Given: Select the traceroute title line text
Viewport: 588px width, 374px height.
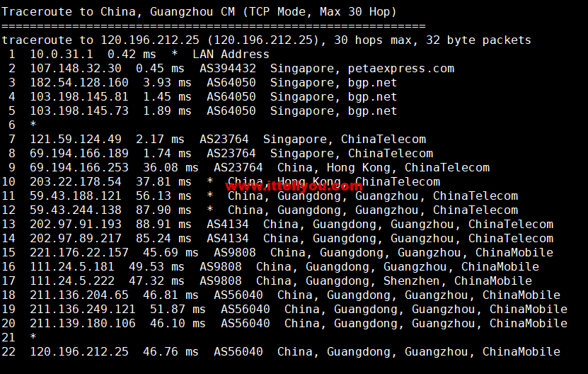Looking at the screenshot, I should point(199,12).
